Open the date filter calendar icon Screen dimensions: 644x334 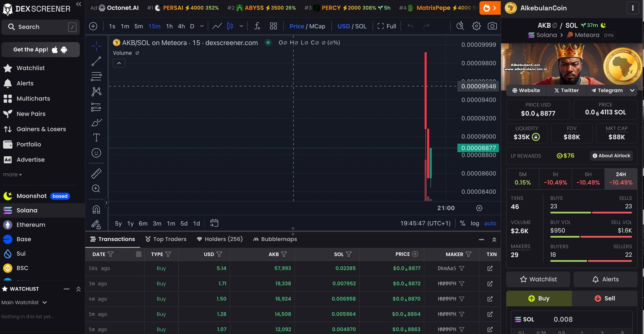point(138,254)
